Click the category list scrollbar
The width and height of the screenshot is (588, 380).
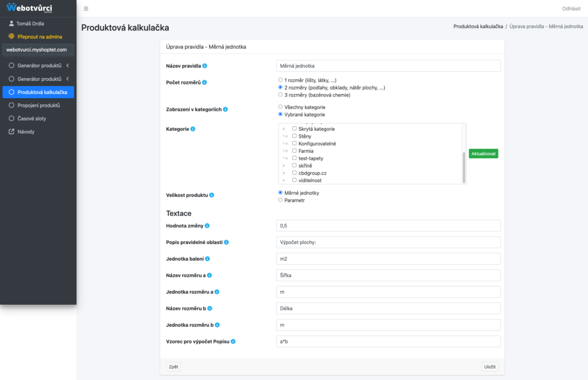(x=464, y=167)
